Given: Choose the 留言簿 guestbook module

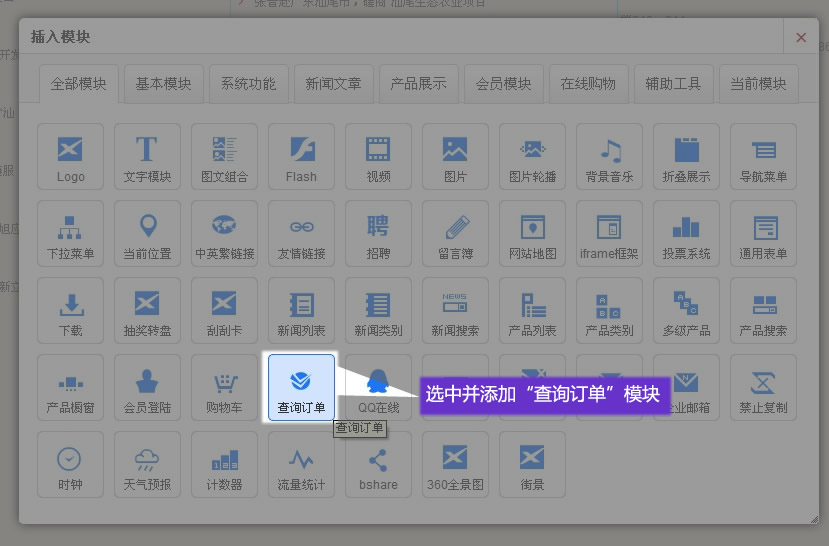Looking at the screenshot, I should [455, 233].
